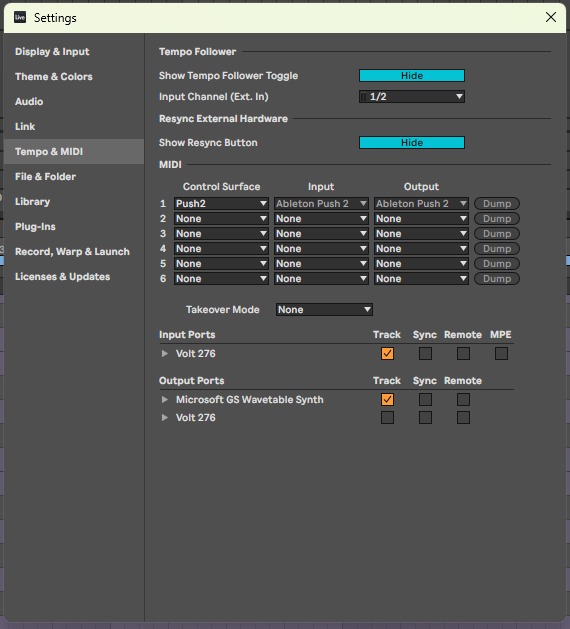Image resolution: width=570 pixels, height=629 pixels.
Task: Enable Sync for Microsoft GS Wavetable Synth
Action: 425,400
